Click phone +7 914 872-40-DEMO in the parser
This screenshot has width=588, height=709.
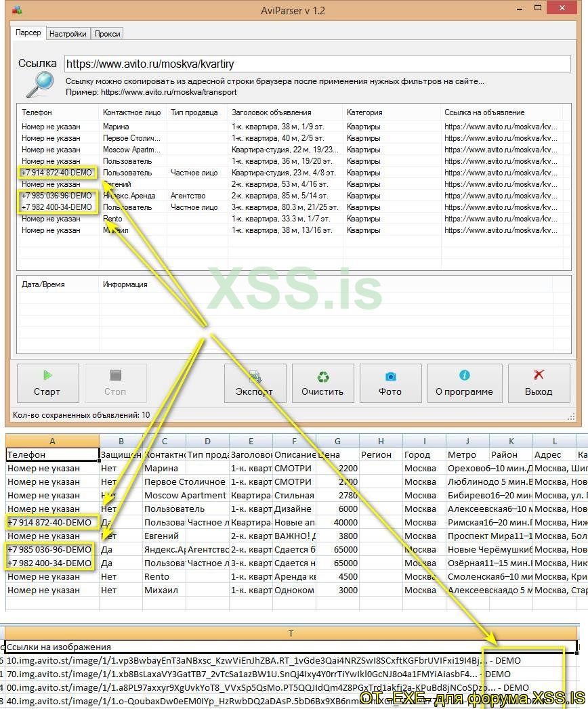[x=57, y=173]
